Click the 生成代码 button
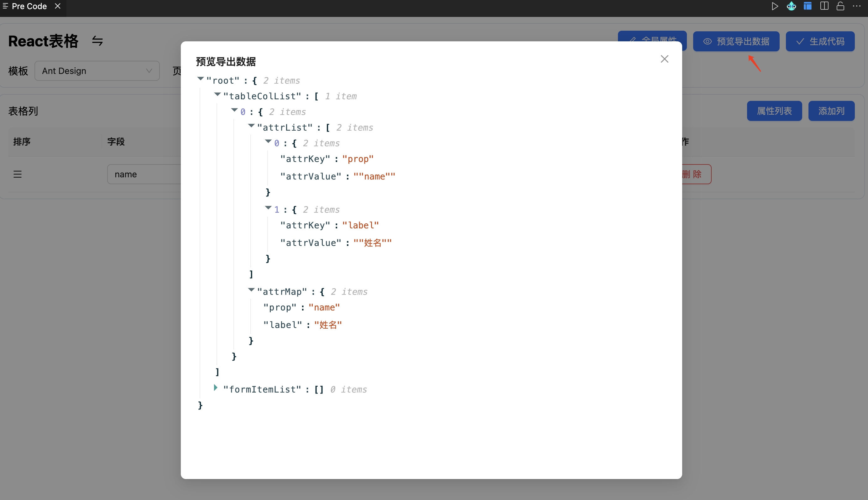Viewport: 868px width, 500px height. [x=820, y=42]
